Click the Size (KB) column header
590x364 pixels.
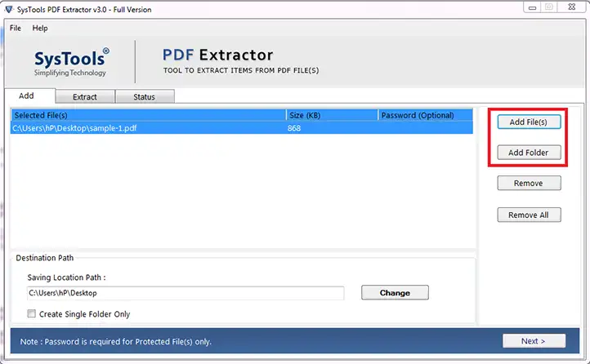click(x=332, y=115)
